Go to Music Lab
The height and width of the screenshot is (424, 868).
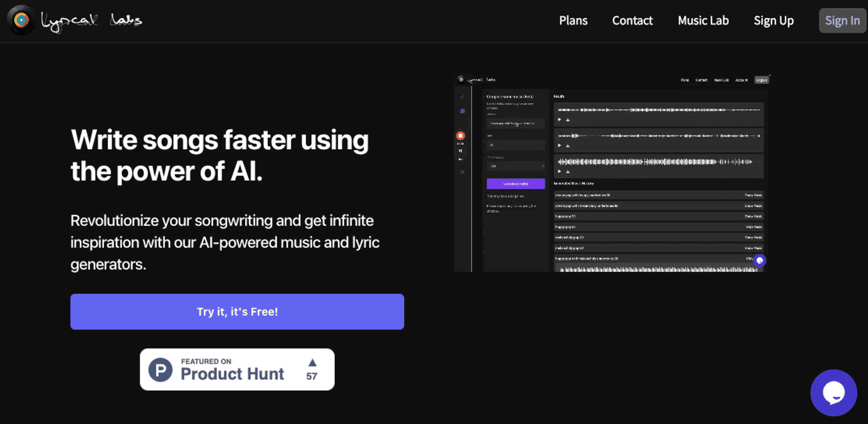pyautogui.click(x=703, y=20)
